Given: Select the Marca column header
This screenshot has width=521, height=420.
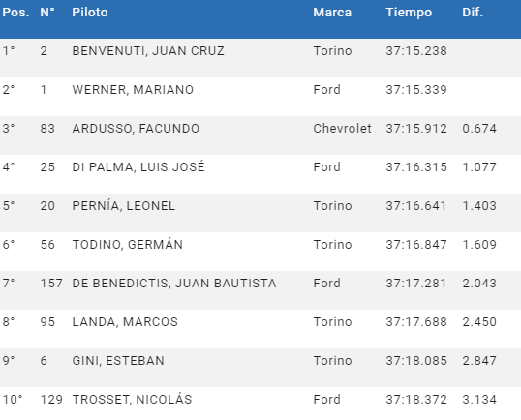Looking at the screenshot, I should coord(332,13).
